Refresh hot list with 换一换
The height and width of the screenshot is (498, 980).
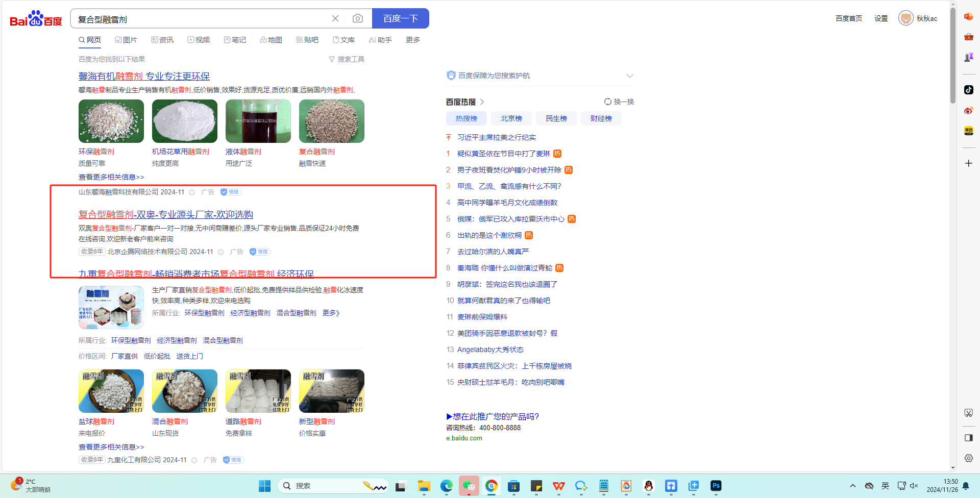point(619,102)
